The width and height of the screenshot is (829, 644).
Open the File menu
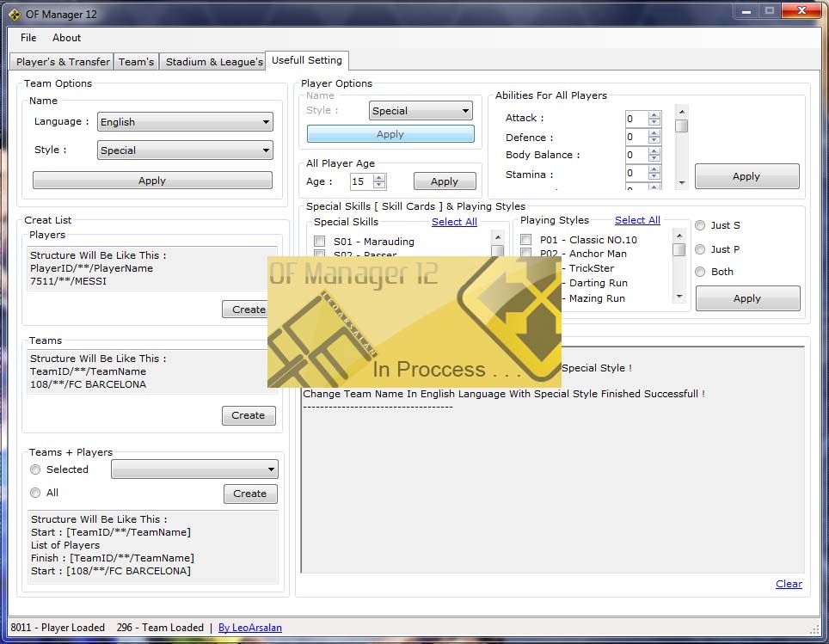(28, 38)
